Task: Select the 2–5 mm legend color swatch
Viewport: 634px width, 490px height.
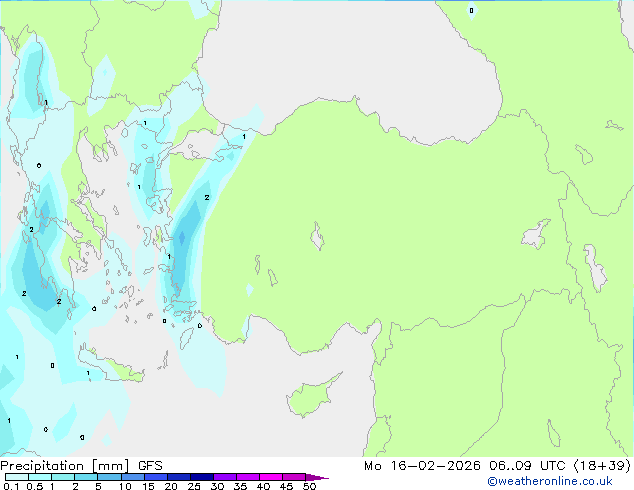Action: 86,477
